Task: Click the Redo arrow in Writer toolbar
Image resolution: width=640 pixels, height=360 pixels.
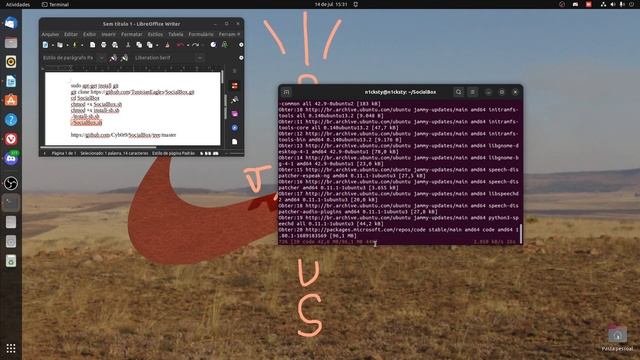Action: click(196, 45)
